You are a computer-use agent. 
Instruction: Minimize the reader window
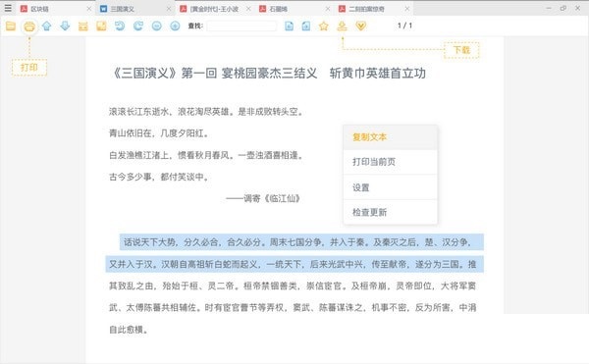pyautogui.click(x=549, y=8)
